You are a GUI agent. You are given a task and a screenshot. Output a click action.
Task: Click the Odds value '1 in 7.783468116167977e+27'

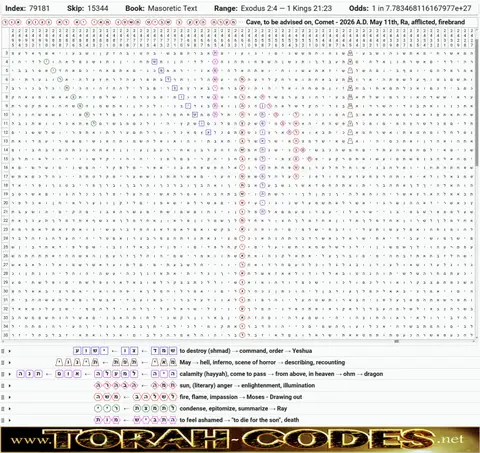point(422,8)
